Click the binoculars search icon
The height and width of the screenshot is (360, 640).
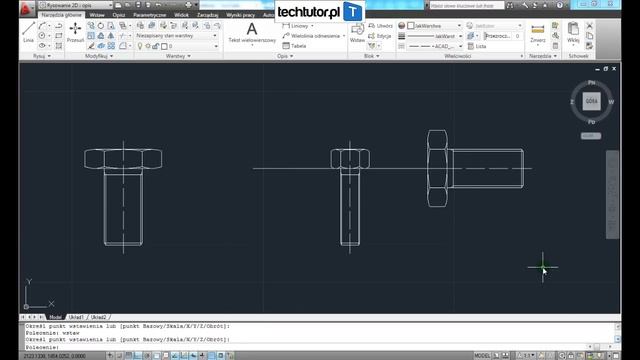click(510, 5)
